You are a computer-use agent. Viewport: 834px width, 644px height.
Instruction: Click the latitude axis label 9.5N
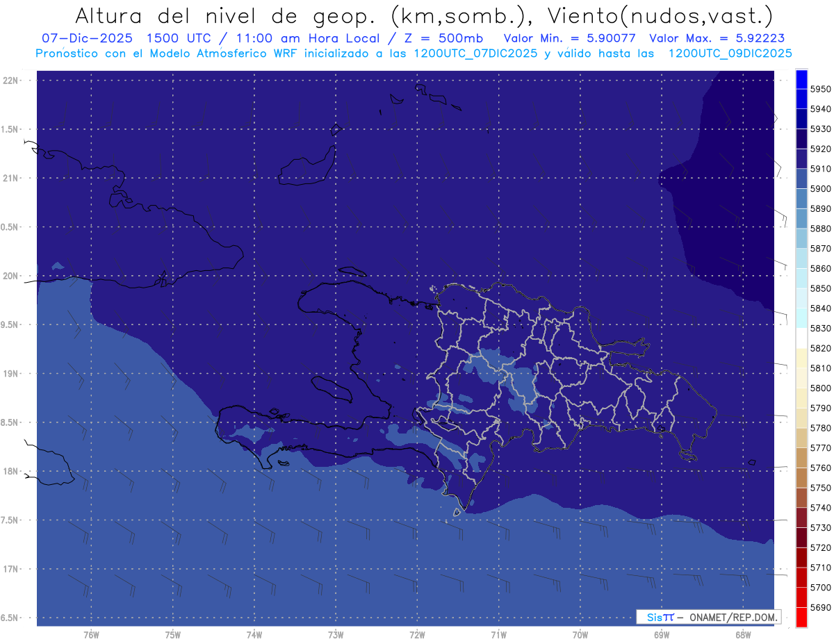10,325
